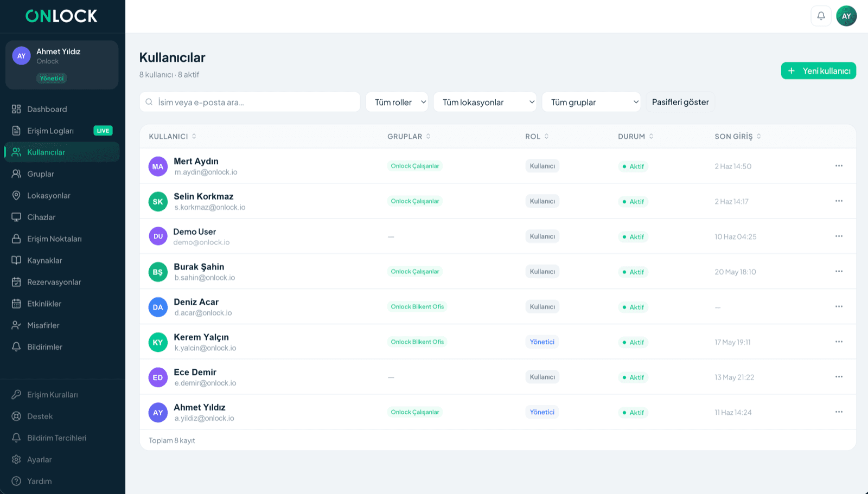Focus the İsim veya e-posta ara search field

tap(250, 102)
